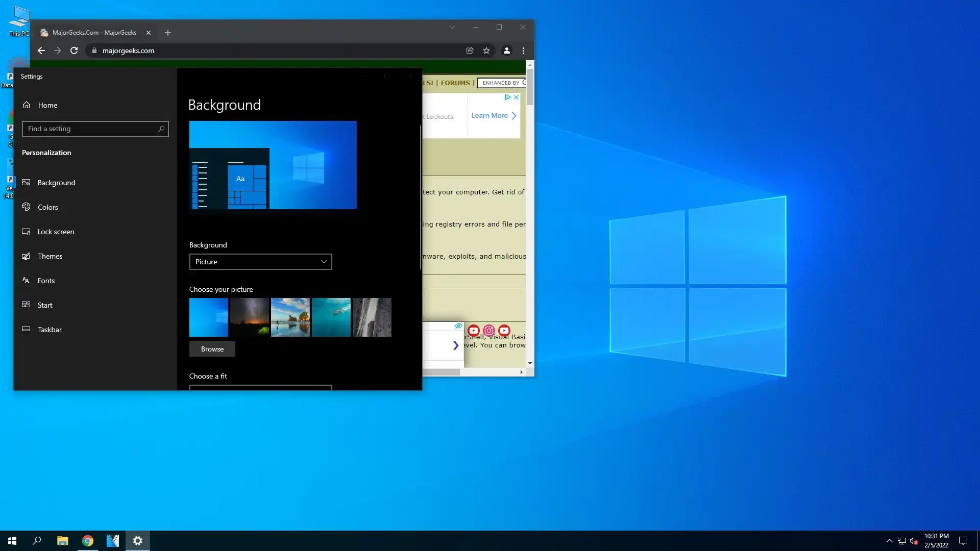The height and width of the screenshot is (551, 980).
Task: Choose the underwater swimmer wallpaper thumbnail
Action: [331, 317]
